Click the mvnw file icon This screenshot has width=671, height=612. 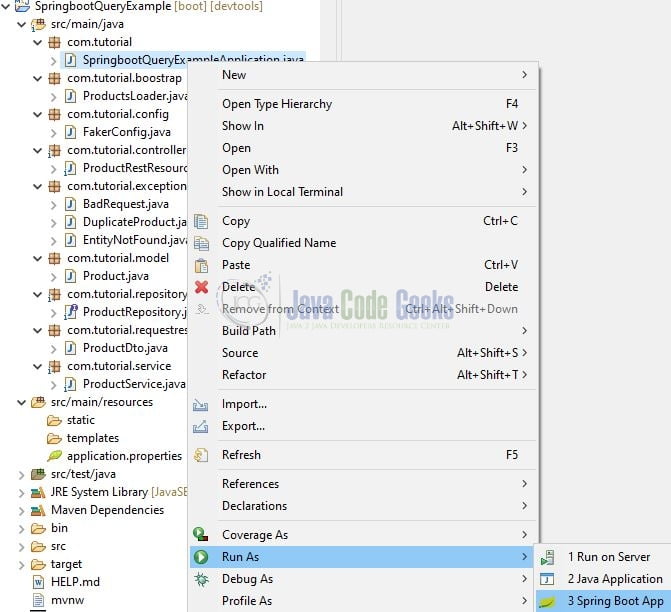pos(38,600)
